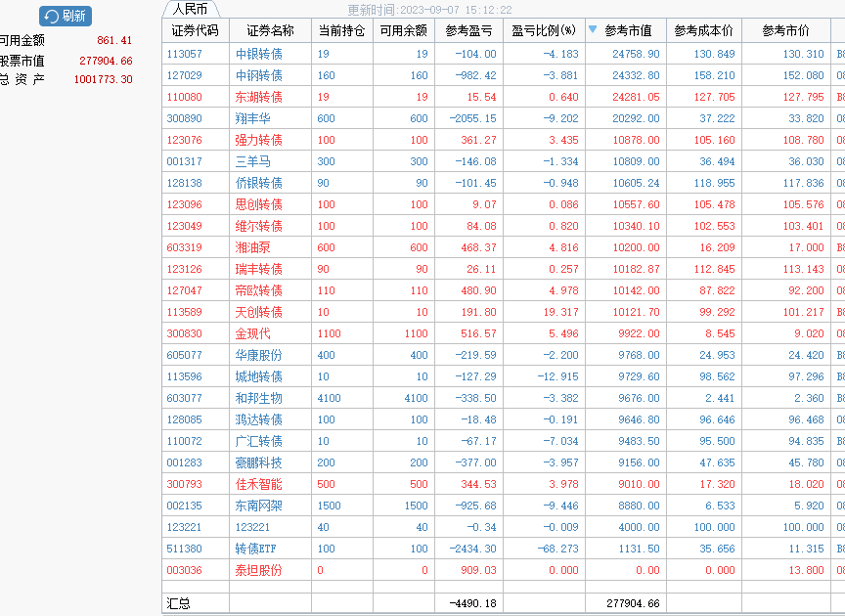845x616 pixels.
Task: Click the 汇总 summary row label
Action: (178, 603)
